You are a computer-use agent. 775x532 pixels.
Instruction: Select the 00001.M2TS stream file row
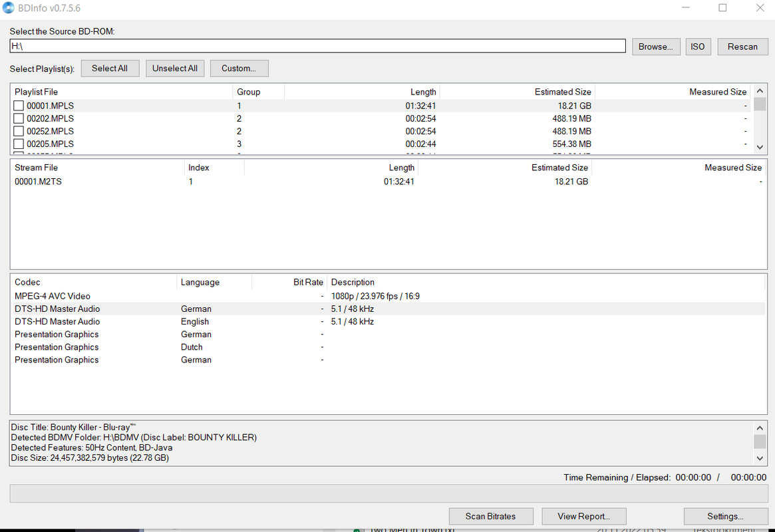388,182
